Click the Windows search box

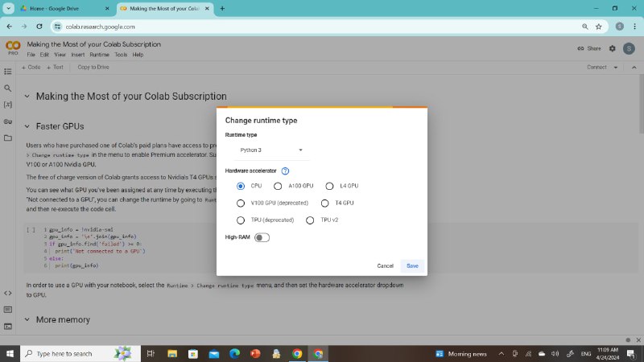pyautogui.click(x=80, y=353)
